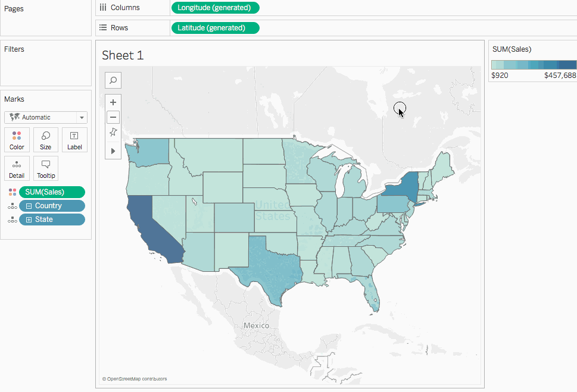Click the Latitude (generated) pill on Rows
This screenshot has width=577, height=392.
215,28
